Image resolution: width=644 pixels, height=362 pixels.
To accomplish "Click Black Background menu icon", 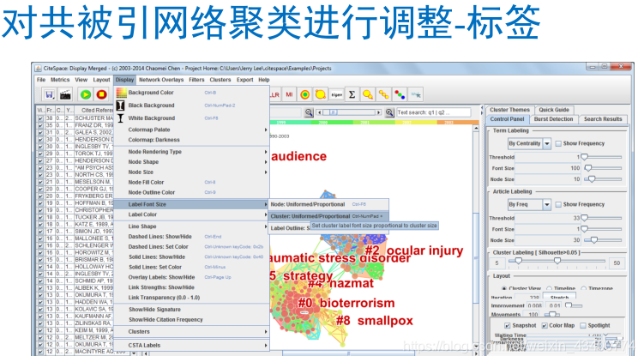I will [121, 106].
